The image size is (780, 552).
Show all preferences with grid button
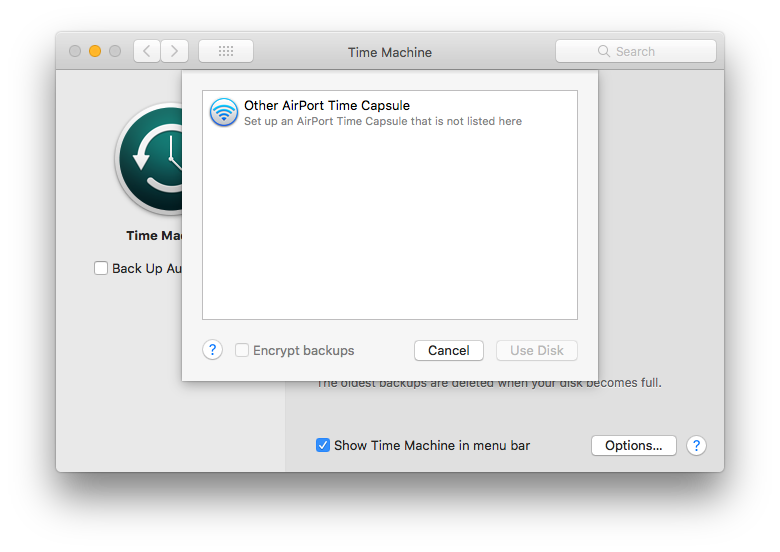click(226, 51)
